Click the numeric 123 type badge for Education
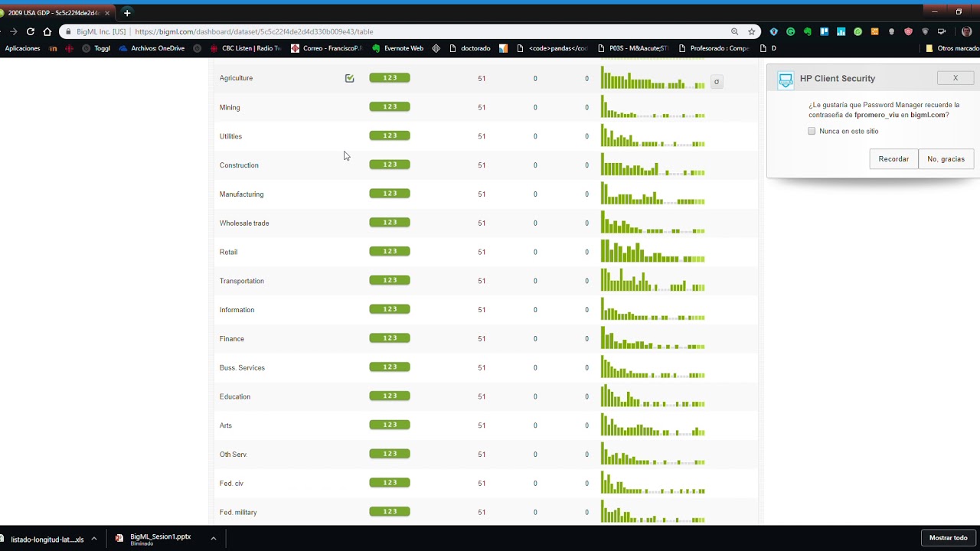This screenshot has width=980, height=551. (x=390, y=396)
